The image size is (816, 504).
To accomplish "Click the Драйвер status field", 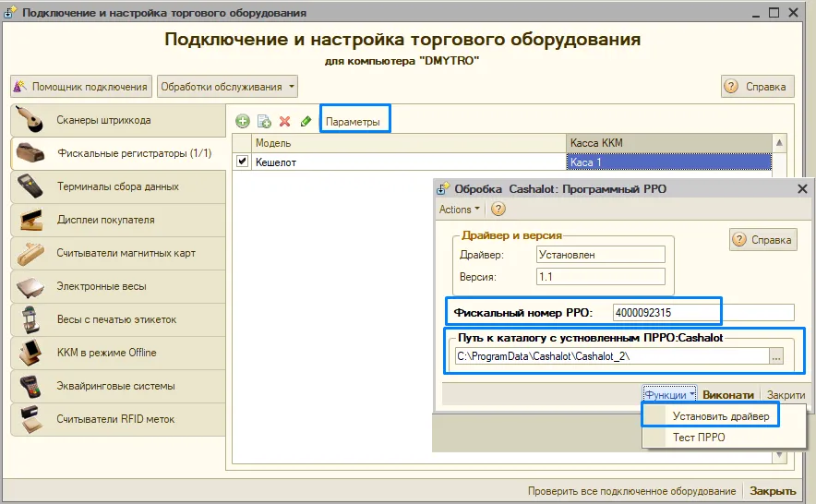I will 601,255.
